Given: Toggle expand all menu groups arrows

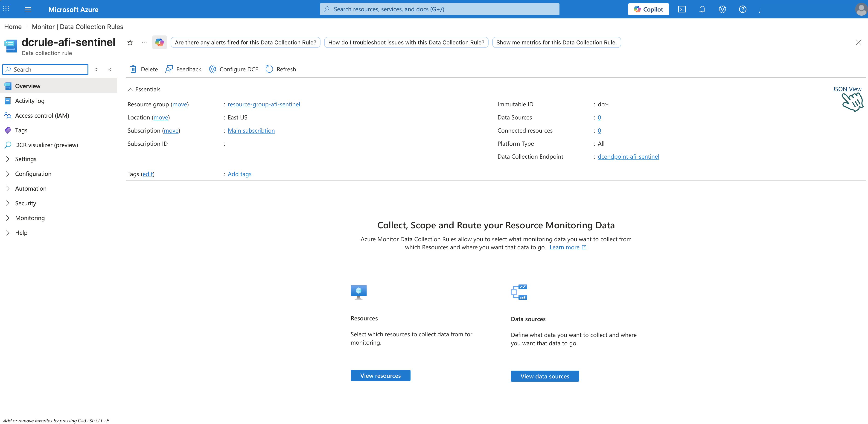Looking at the screenshot, I should tap(96, 69).
